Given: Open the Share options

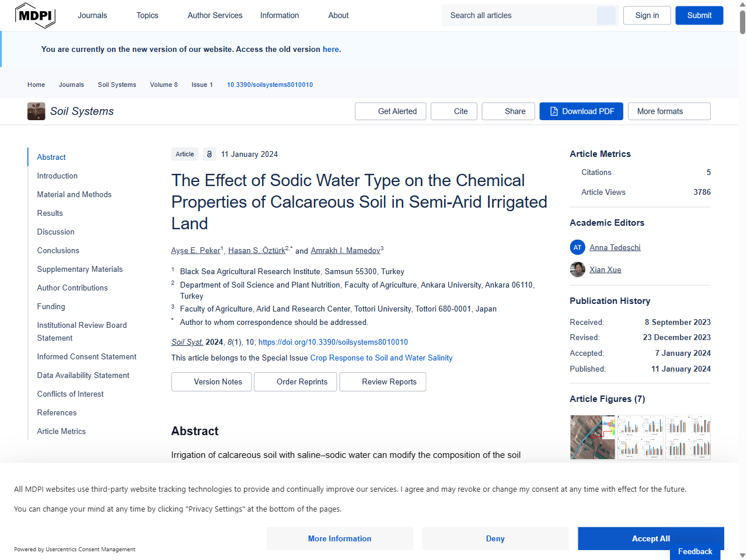Looking at the screenshot, I should pos(508,111).
